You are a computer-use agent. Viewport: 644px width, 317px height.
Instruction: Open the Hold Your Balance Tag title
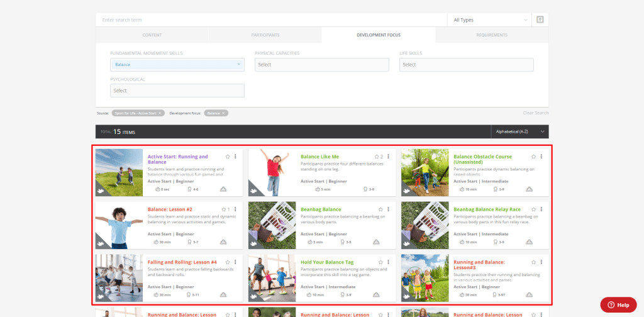tap(327, 262)
